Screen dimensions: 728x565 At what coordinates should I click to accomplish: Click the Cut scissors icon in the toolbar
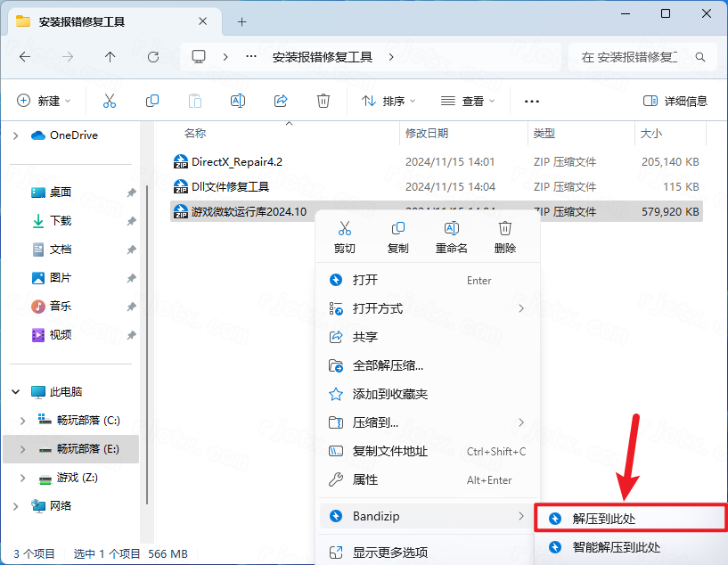coord(110,101)
